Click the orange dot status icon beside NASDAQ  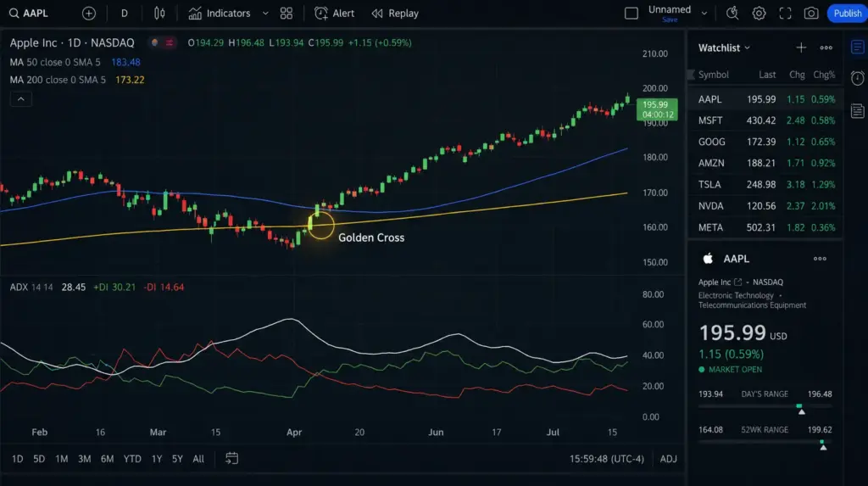[x=154, y=42]
